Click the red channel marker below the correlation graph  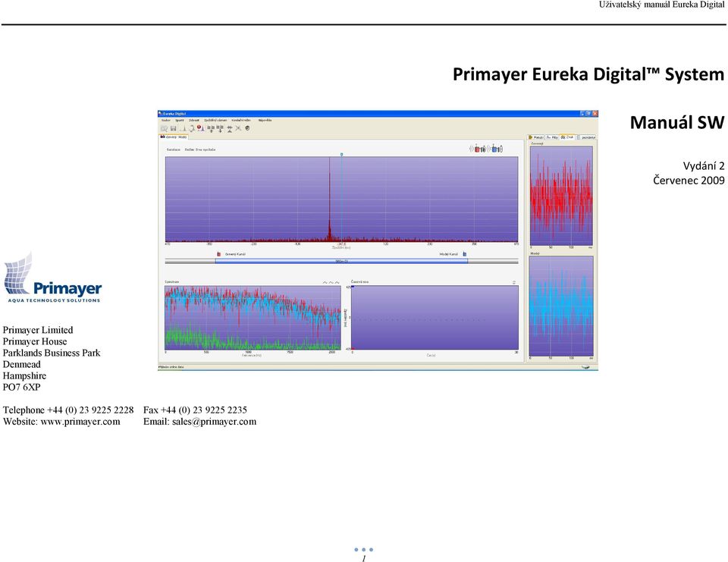point(219,254)
